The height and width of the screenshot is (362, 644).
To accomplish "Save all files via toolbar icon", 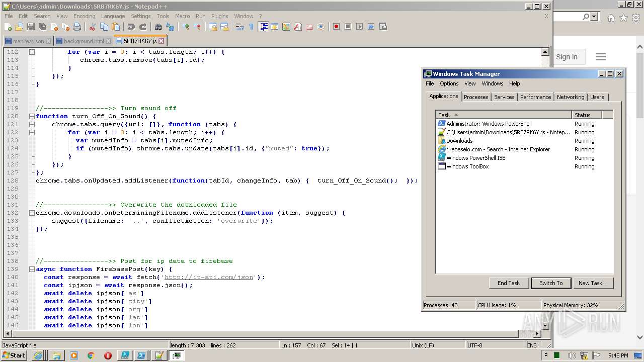I will point(42,27).
